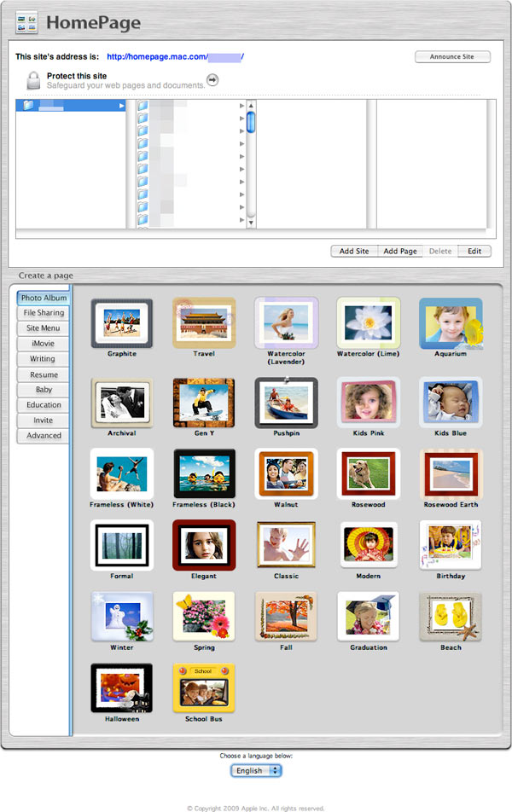Select the School Bus theme icon
The width and height of the screenshot is (512, 812).
[204, 688]
